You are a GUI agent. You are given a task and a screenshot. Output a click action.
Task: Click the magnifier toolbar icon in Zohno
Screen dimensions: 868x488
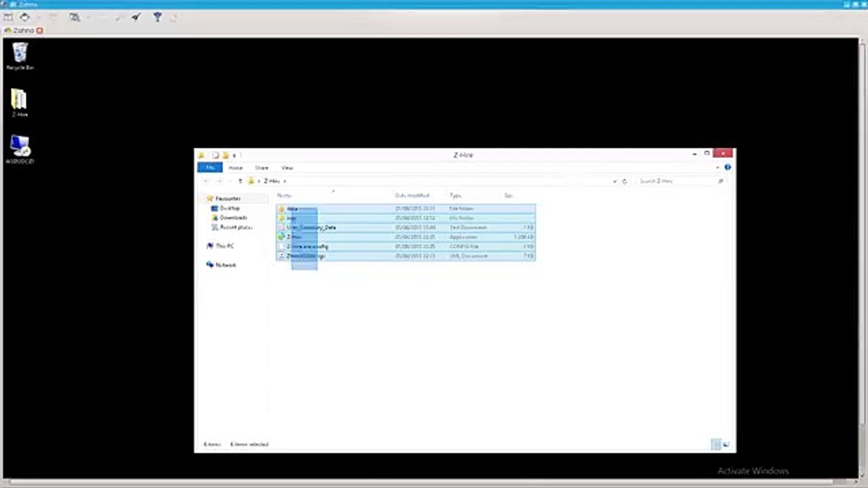[x=75, y=17]
